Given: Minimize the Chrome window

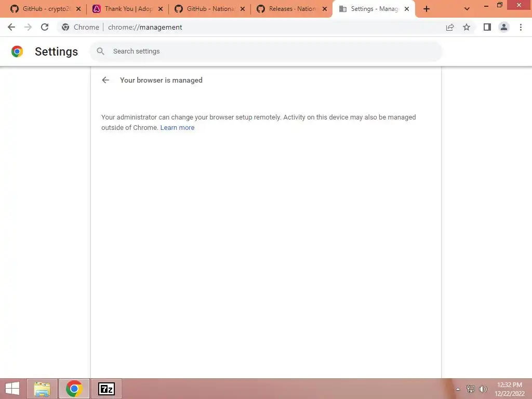Looking at the screenshot, I should [486, 5].
